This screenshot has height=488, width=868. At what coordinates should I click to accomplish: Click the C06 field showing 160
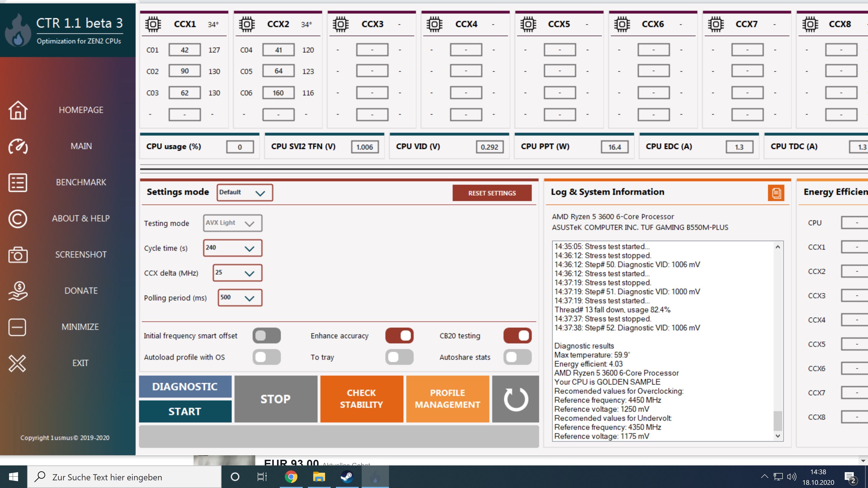click(278, 93)
